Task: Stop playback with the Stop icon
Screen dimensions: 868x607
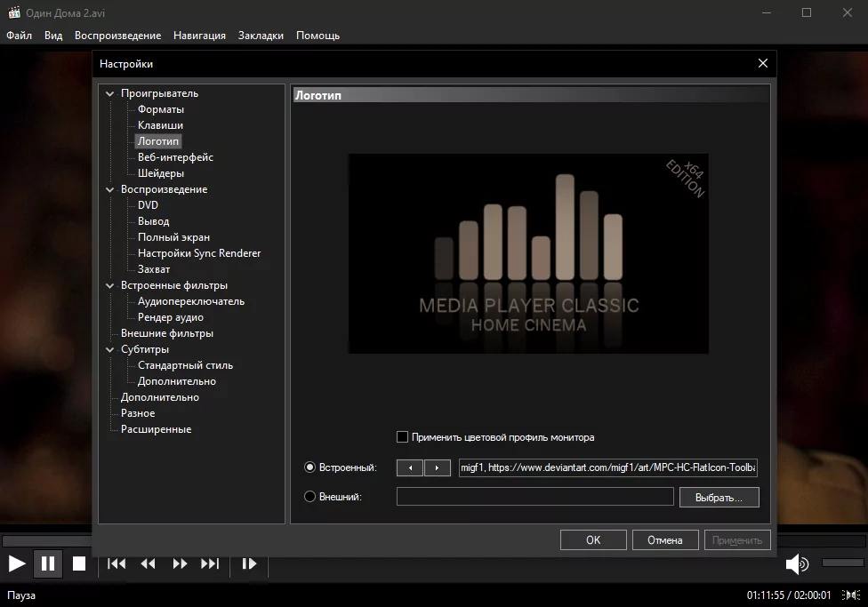Action: point(79,563)
